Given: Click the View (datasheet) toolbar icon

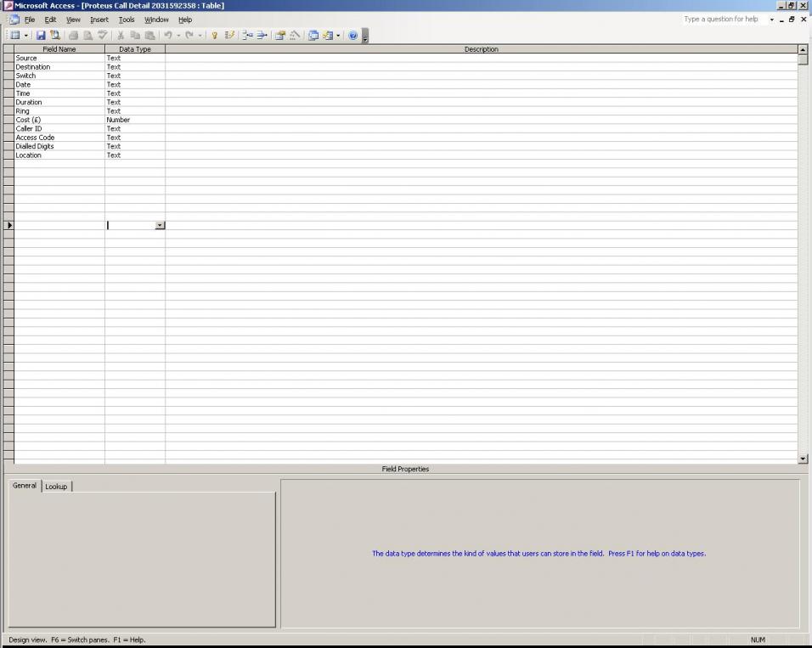Looking at the screenshot, I should (x=15, y=35).
